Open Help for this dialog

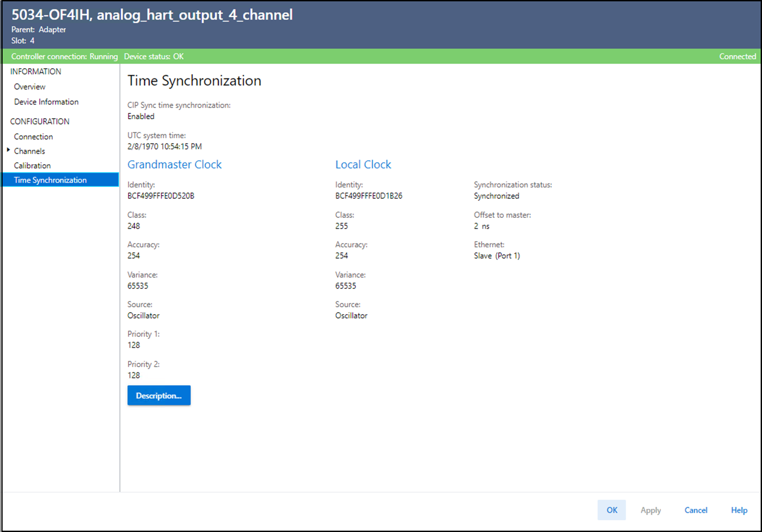(739, 510)
